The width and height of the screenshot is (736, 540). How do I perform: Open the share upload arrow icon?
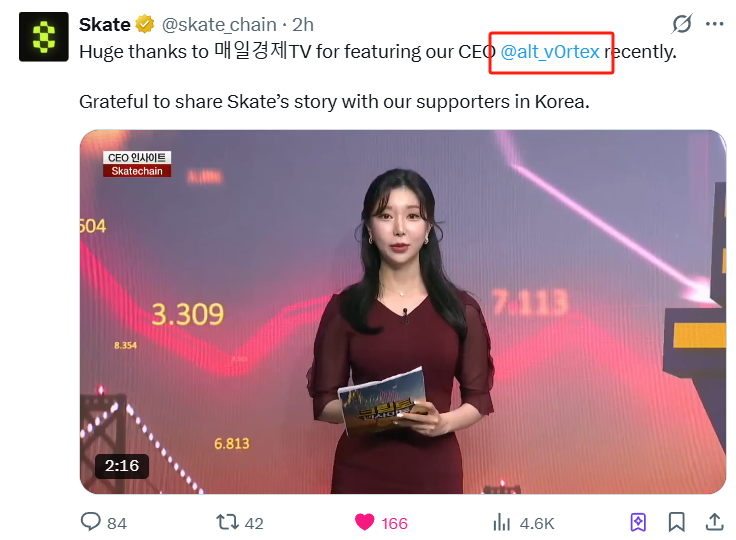point(714,522)
